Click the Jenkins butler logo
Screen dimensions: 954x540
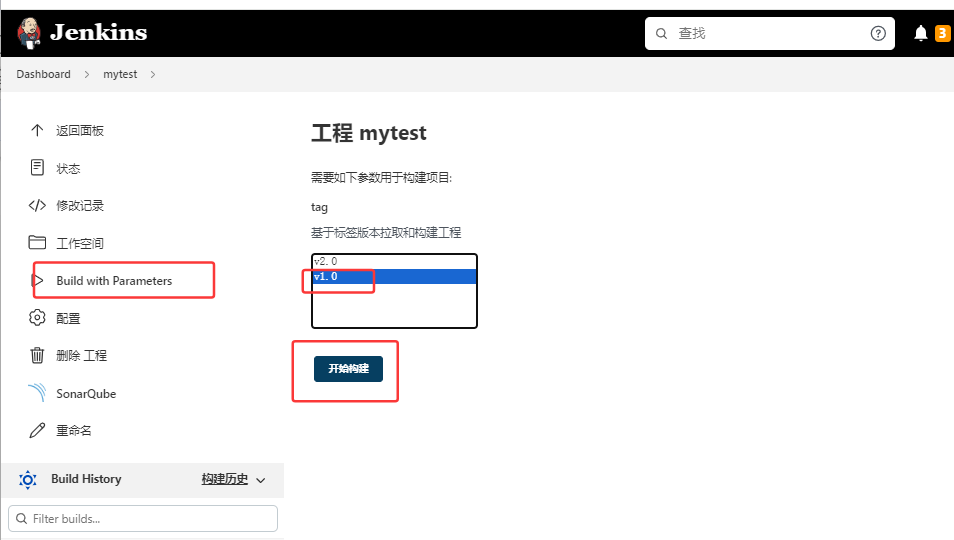pos(29,33)
